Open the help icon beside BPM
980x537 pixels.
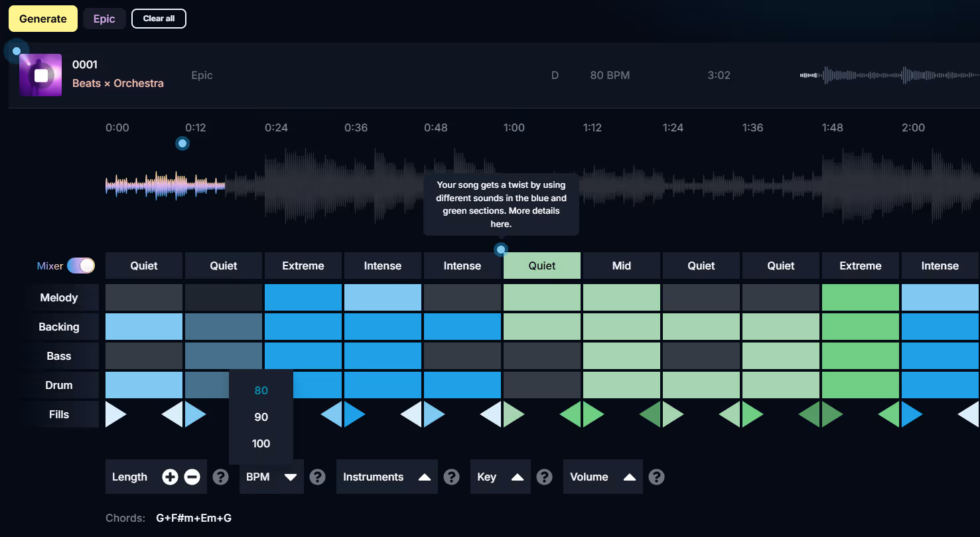318,477
